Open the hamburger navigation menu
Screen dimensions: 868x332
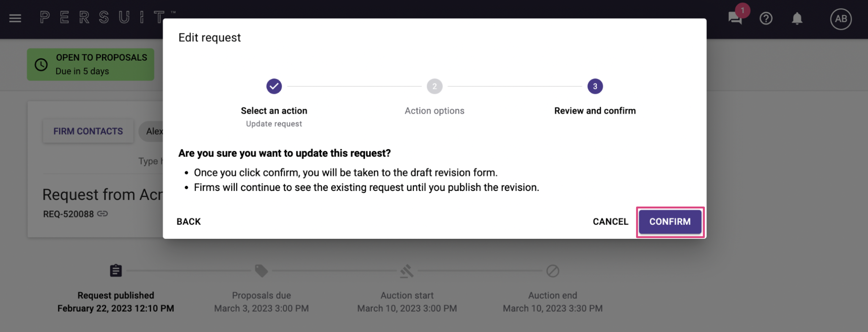pyautogui.click(x=15, y=18)
